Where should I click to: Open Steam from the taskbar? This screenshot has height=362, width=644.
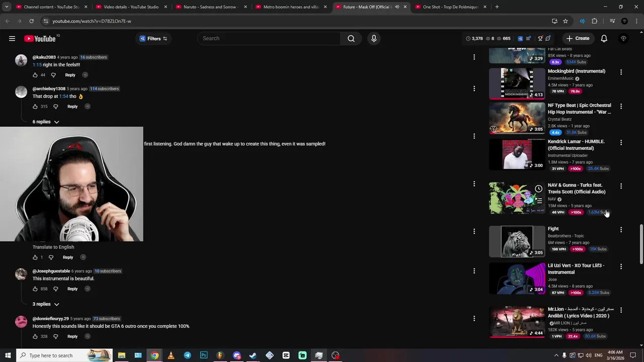253,355
